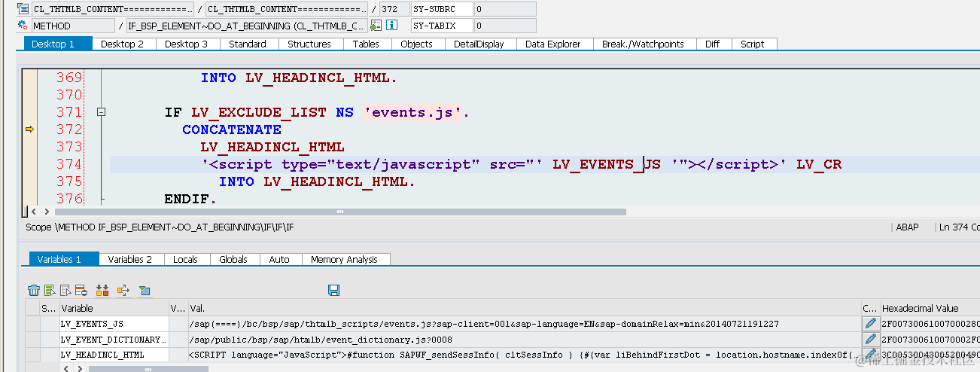Click the delete-row icon in variables toolbar
Image resolution: width=980 pixels, height=372 pixels.
pos(81,290)
